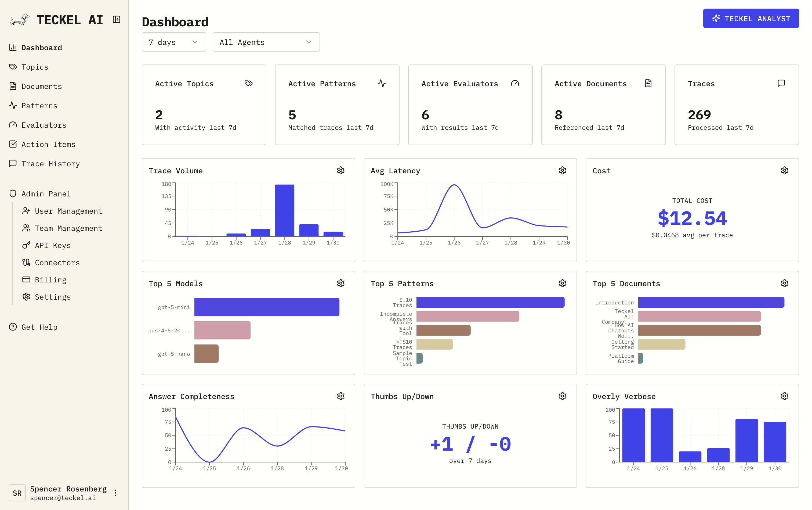Open the user profile three-dot menu
Screen dimensions: 812x510
[x=116, y=493]
